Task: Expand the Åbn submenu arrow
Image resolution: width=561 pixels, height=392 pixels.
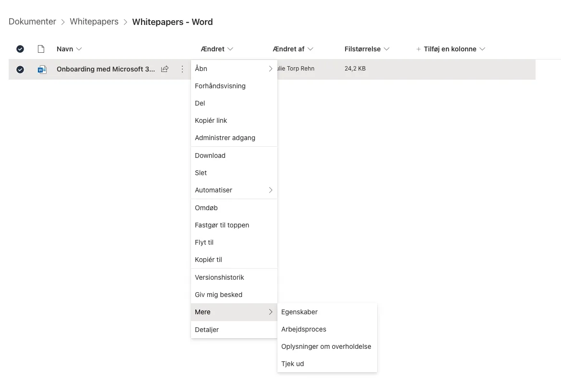Action: point(271,69)
